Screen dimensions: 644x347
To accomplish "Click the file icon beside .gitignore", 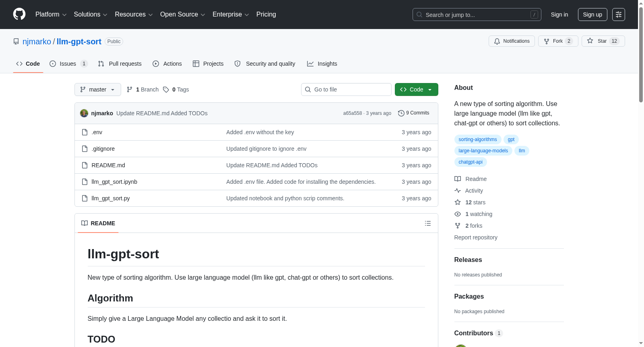I will [x=85, y=149].
